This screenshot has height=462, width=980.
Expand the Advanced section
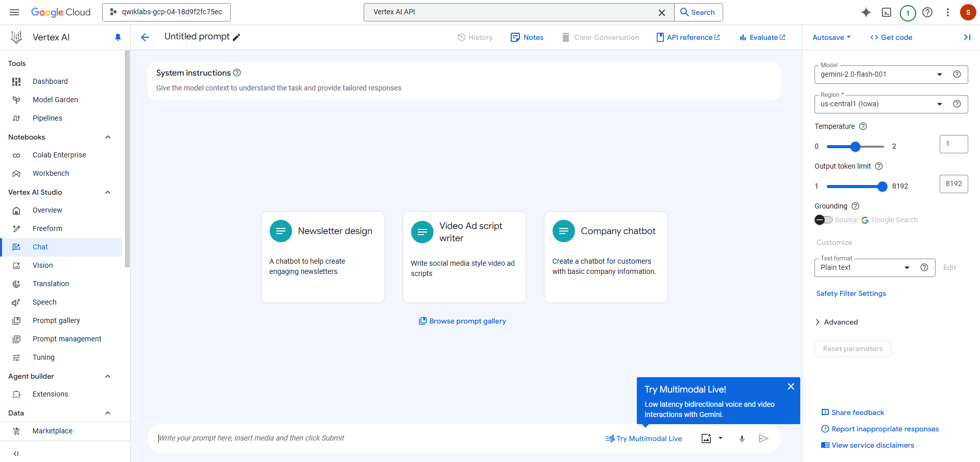(836, 322)
